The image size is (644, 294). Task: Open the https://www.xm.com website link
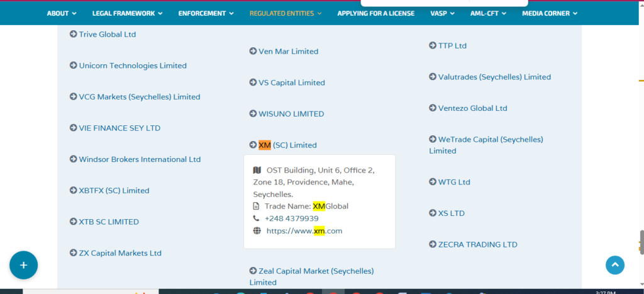[x=304, y=231]
